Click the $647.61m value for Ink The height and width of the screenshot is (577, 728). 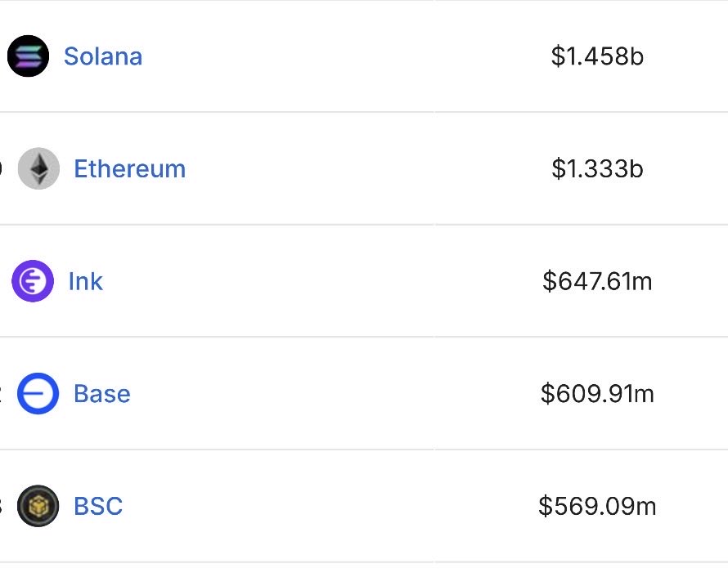[597, 282]
